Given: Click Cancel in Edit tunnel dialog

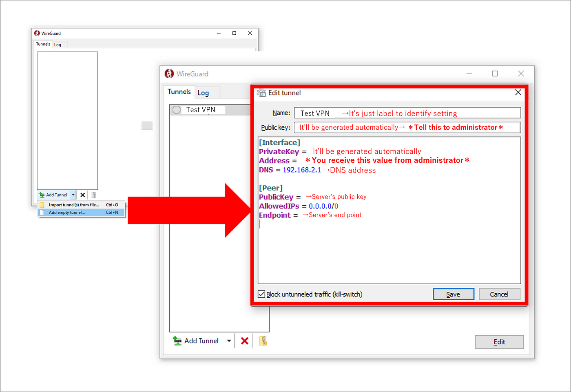Looking at the screenshot, I should coord(499,294).
